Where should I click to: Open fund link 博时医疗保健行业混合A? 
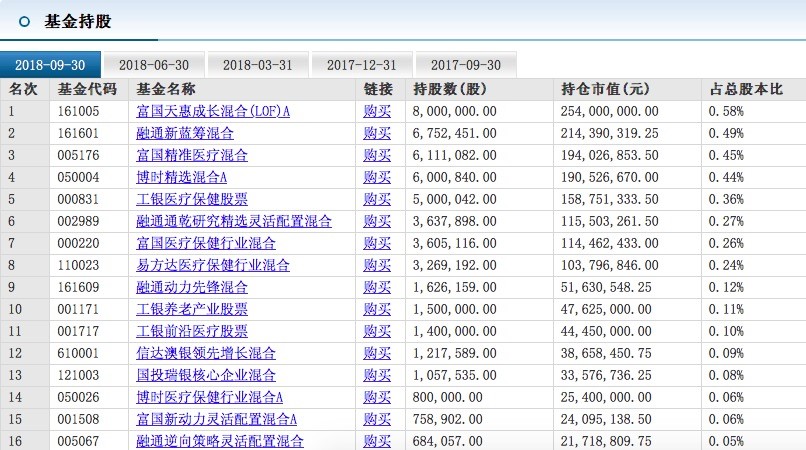click(210, 397)
